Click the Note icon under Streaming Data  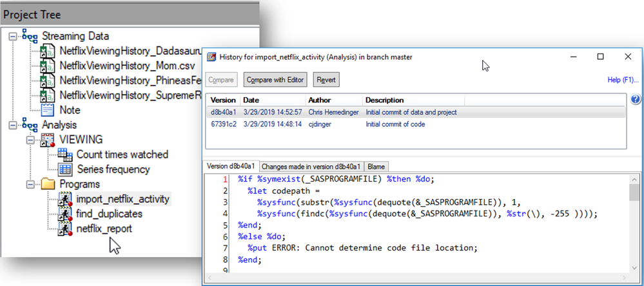click(x=47, y=110)
